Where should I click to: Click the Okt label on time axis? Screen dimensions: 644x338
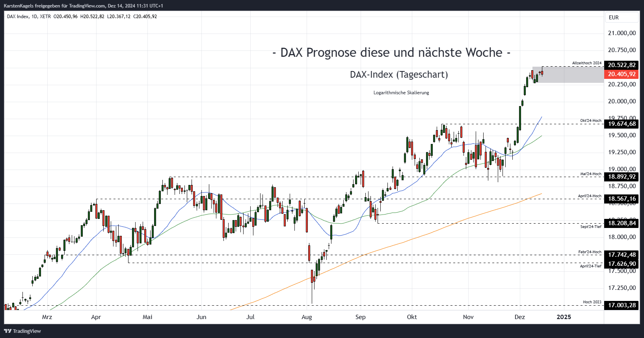[412, 317]
